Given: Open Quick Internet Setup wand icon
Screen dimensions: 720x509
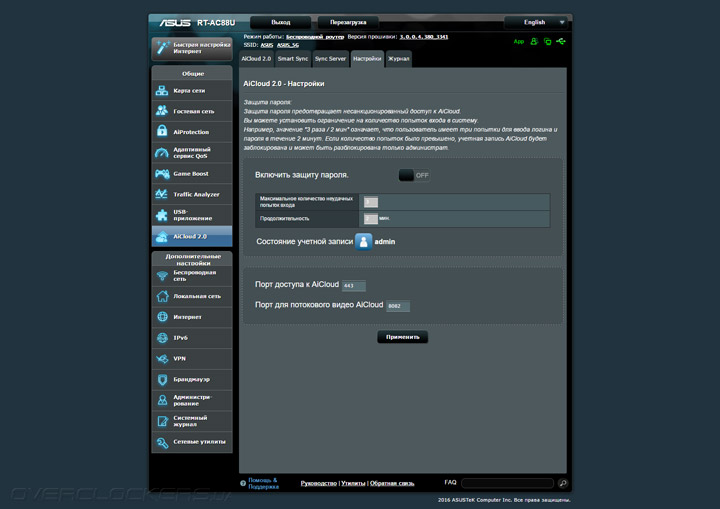Looking at the screenshot, I should tap(162, 48).
